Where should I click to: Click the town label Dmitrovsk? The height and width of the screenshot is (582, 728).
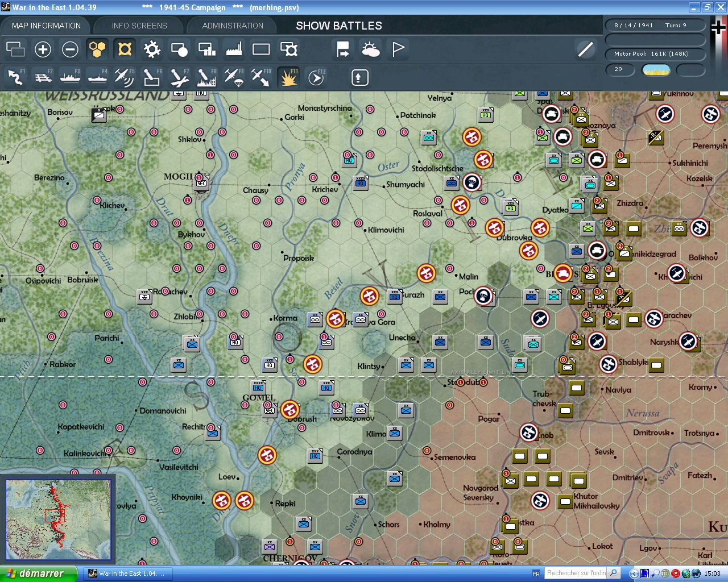pos(652,433)
